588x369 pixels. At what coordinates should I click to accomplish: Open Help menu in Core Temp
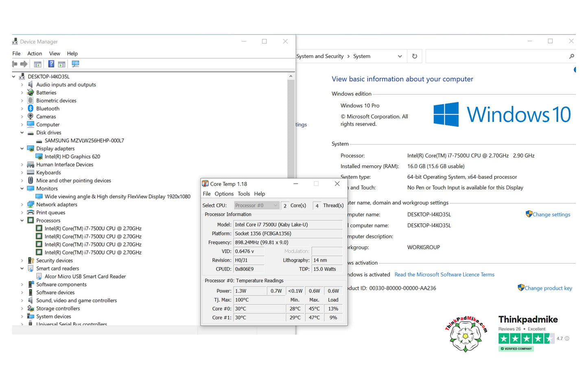(x=260, y=194)
